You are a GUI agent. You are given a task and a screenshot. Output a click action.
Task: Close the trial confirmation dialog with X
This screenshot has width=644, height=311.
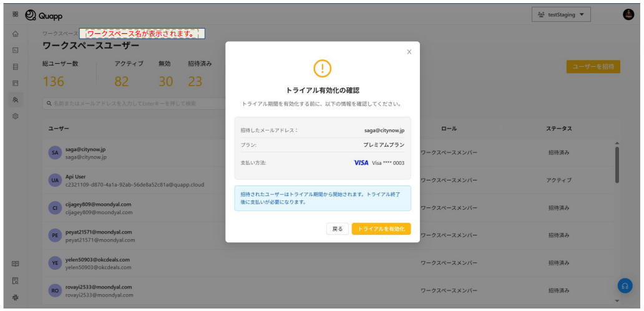409,52
